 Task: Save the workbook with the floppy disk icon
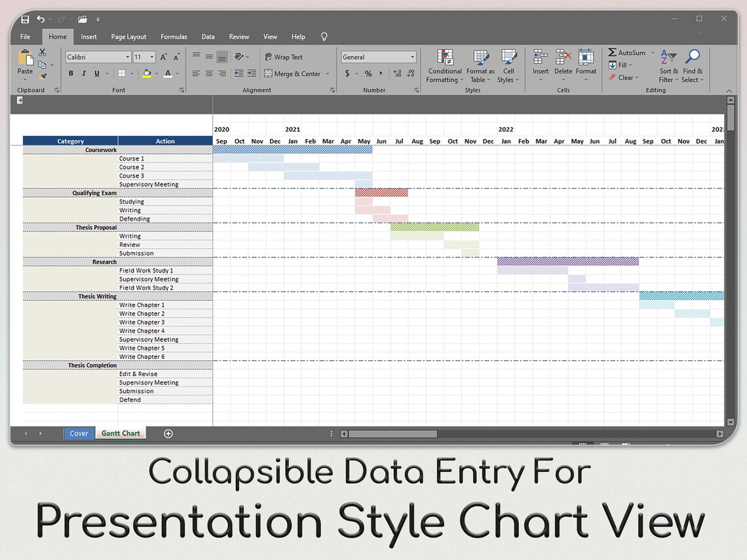coord(25,19)
